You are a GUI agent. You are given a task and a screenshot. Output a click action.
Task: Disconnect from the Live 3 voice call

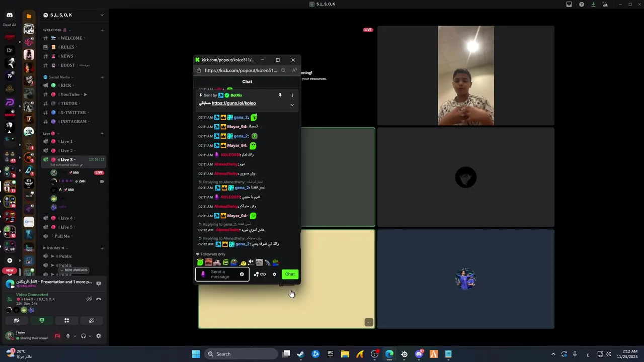(x=99, y=299)
